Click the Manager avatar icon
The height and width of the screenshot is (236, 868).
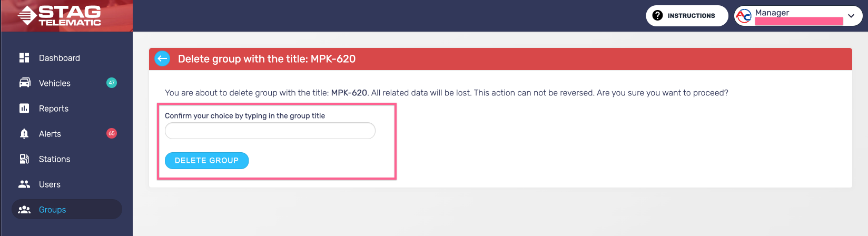coord(743,16)
